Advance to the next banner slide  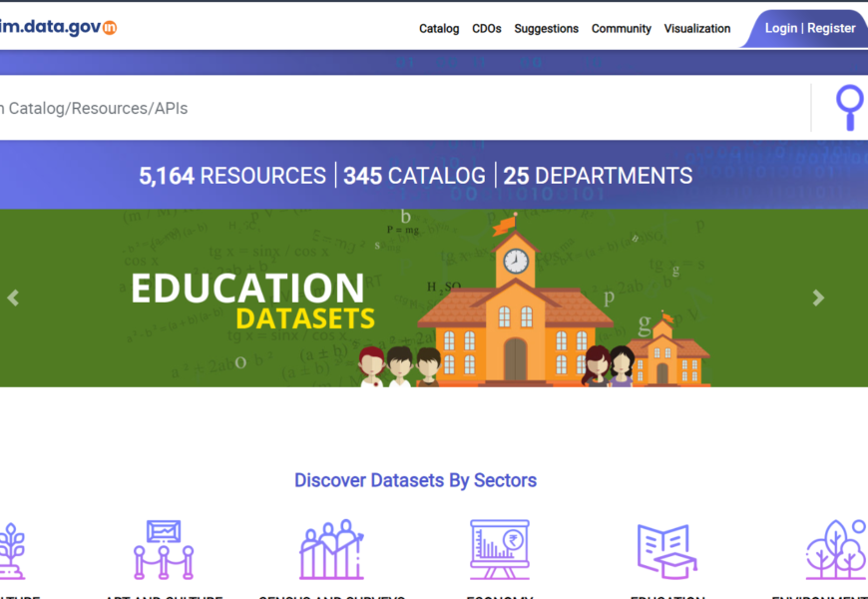(818, 298)
